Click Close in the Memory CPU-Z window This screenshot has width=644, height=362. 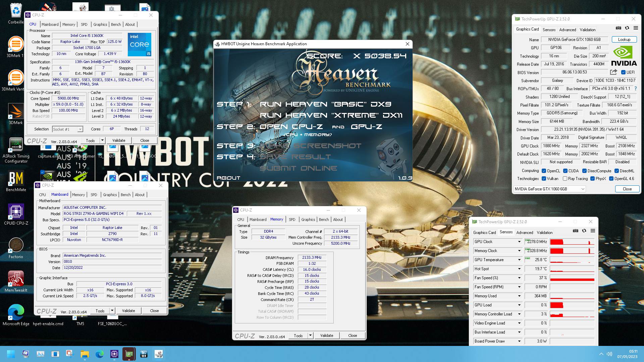coord(353,336)
